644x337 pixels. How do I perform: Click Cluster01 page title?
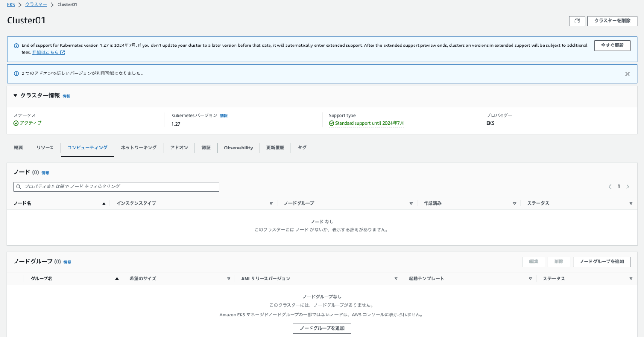tap(26, 21)
